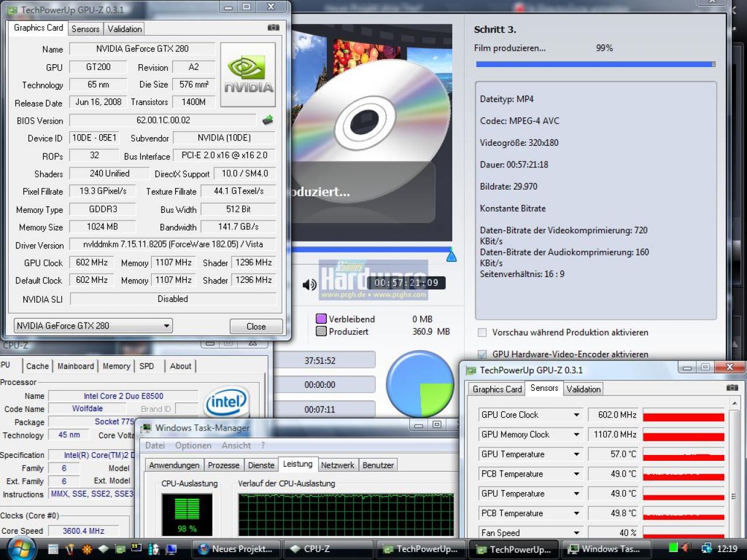Click the camera screenshot icon in GPU-Z Graphics Card window

click(273, 27)
